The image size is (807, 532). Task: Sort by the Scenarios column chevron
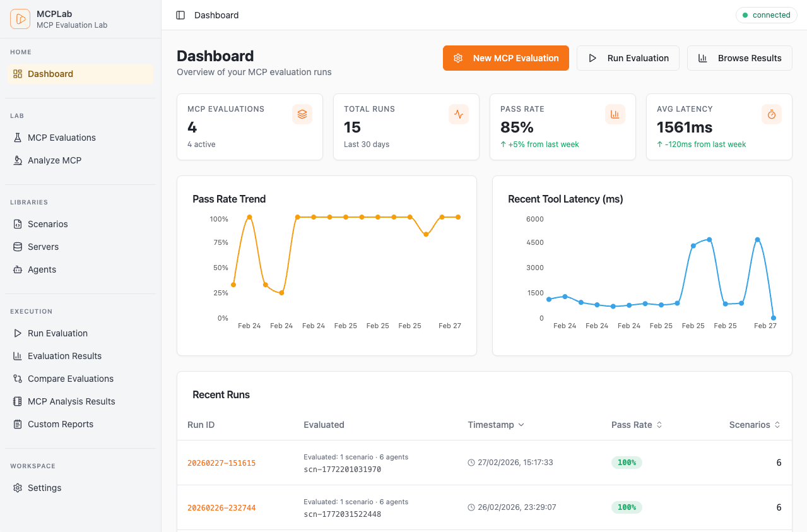click(x=778, y=425)
